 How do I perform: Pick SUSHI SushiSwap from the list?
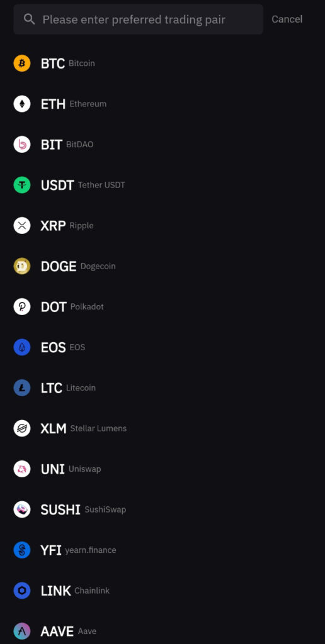[x=162, y=509]
